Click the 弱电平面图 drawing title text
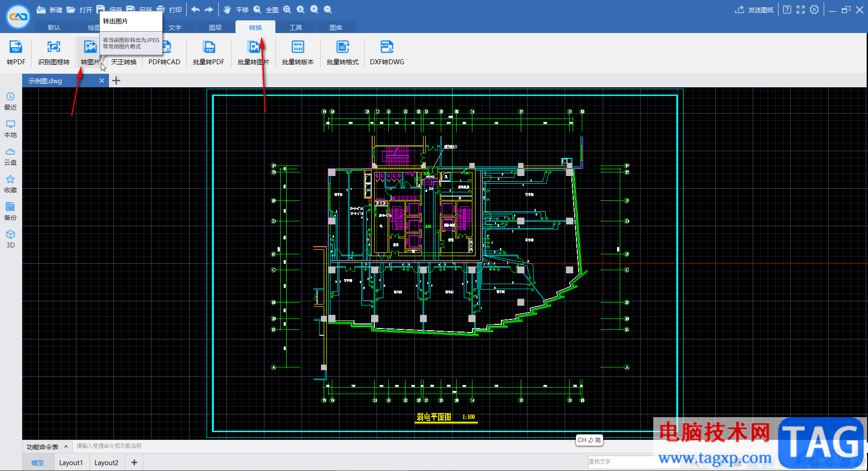The width and height of the screenshot is (868, 471). tap(434, 417)
